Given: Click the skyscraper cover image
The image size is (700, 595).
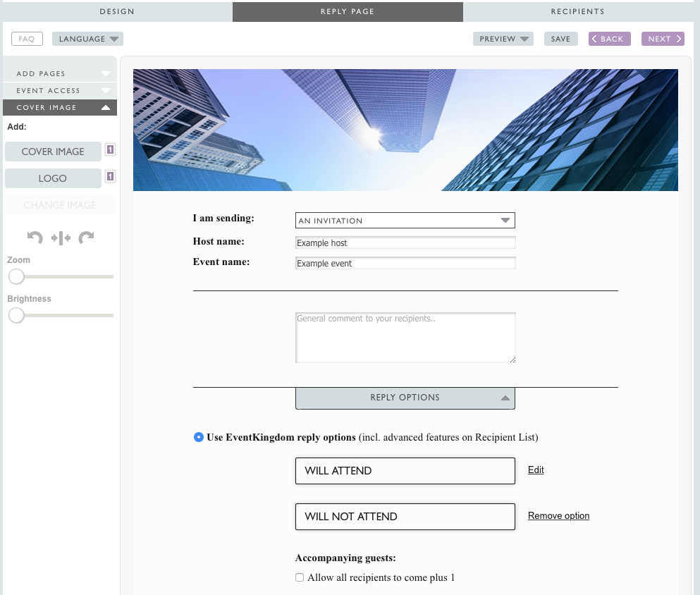Looking at the screenshot, I should click(x=405, y=130).
